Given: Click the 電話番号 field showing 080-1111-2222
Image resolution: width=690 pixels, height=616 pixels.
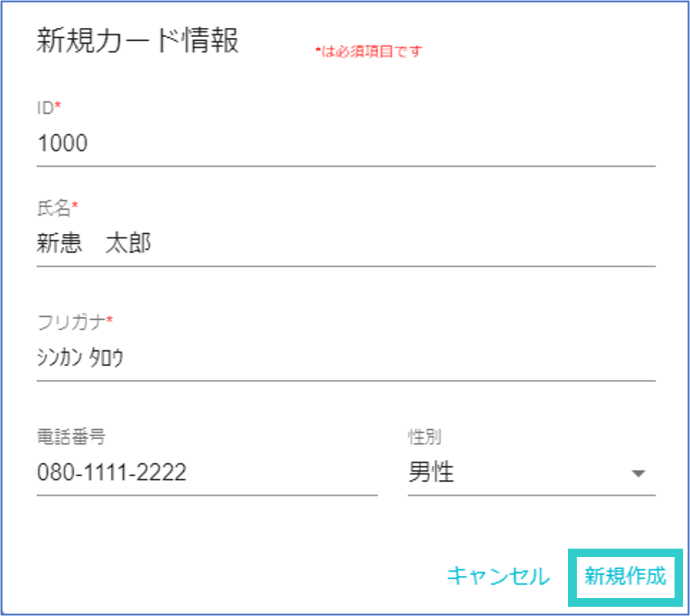Looking at the screenshot, I should coord(207,473).
